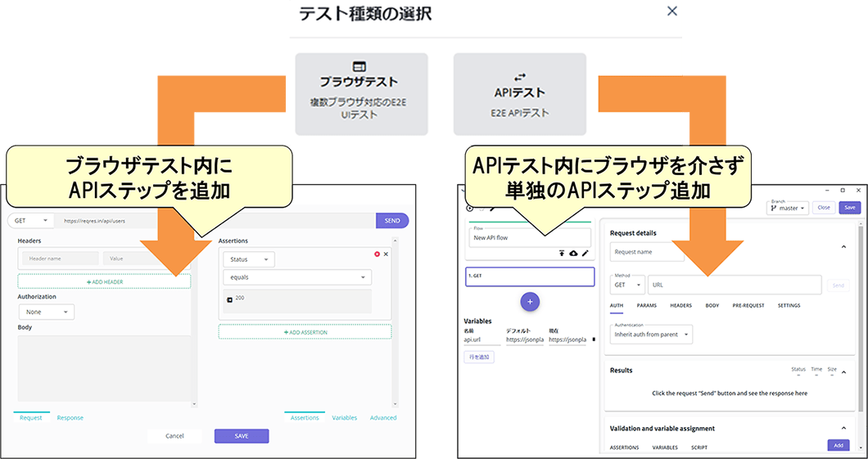Collapse the Request details section
Viewport: 868px width, 459px height.
[x=843, y=246]
